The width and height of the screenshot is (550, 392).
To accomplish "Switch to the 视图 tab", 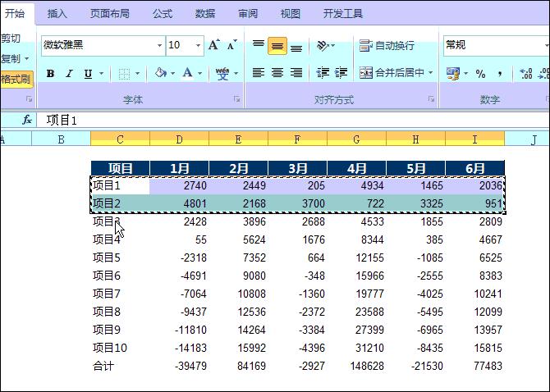I will coord(291,14).
